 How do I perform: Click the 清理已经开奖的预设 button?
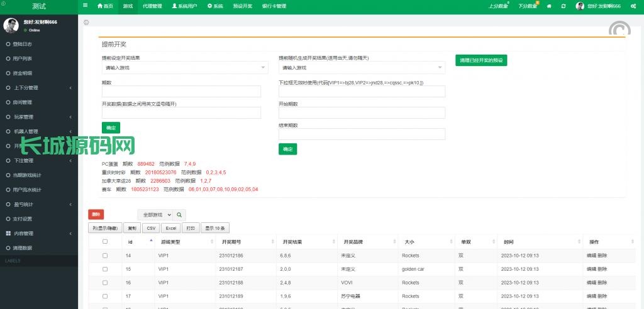tap(481, 61)
